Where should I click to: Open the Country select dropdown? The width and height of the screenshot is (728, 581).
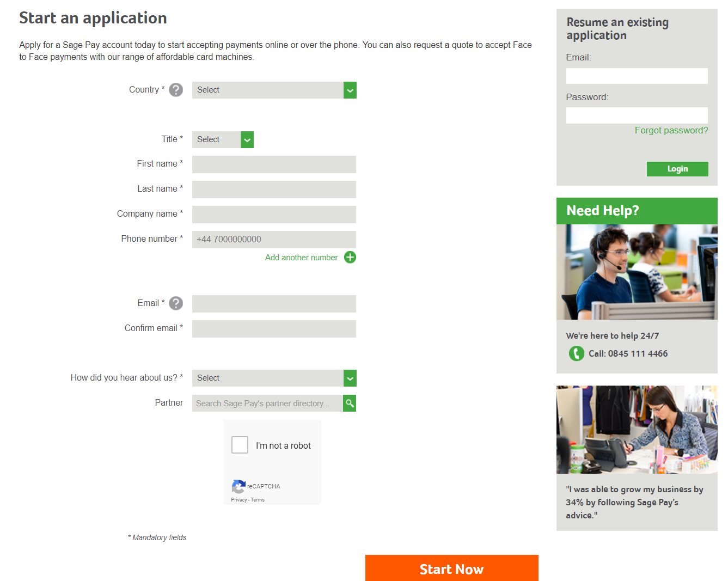point(274,90)
